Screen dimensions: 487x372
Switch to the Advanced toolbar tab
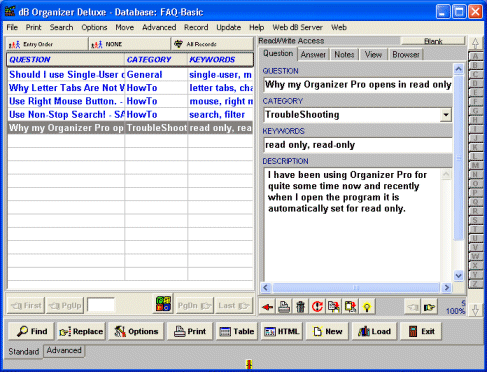(x=64, y=350)
